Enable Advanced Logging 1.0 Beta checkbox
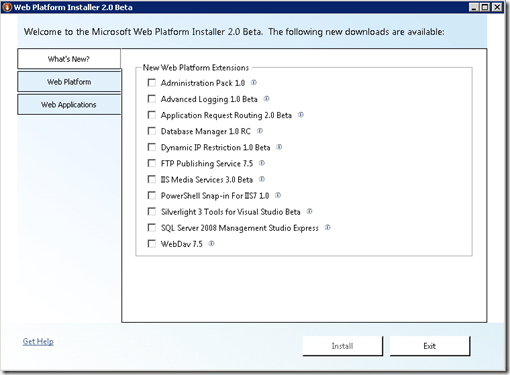 152,99
